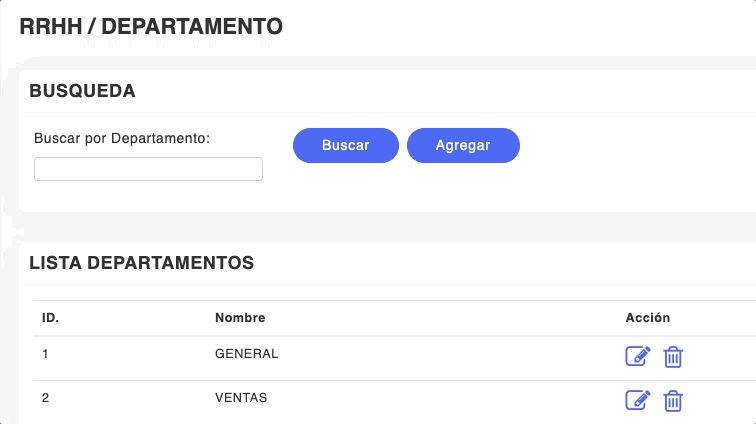Open editor for VENTAS department
Image resolution: width=756 pixels, height=424 pixels.
click(x=637, y=400)
